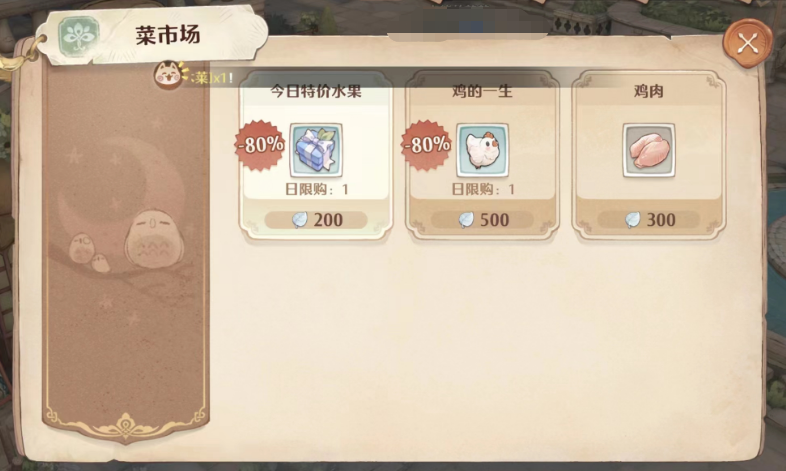The width and height of the screenshot is (786, 471).
Task: Click the owl illustration on side panel
Action: coord(154,240)
